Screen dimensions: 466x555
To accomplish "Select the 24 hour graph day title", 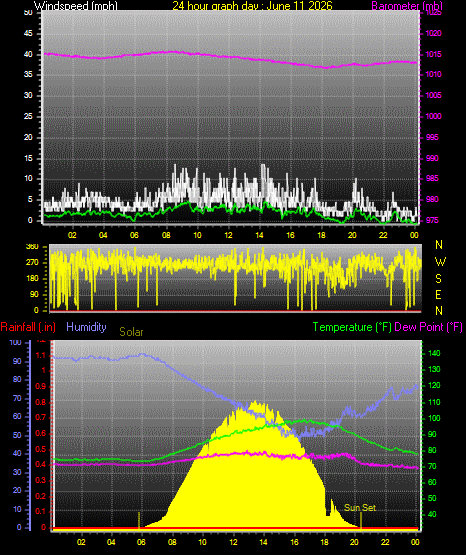I will [x=252, y=6].
